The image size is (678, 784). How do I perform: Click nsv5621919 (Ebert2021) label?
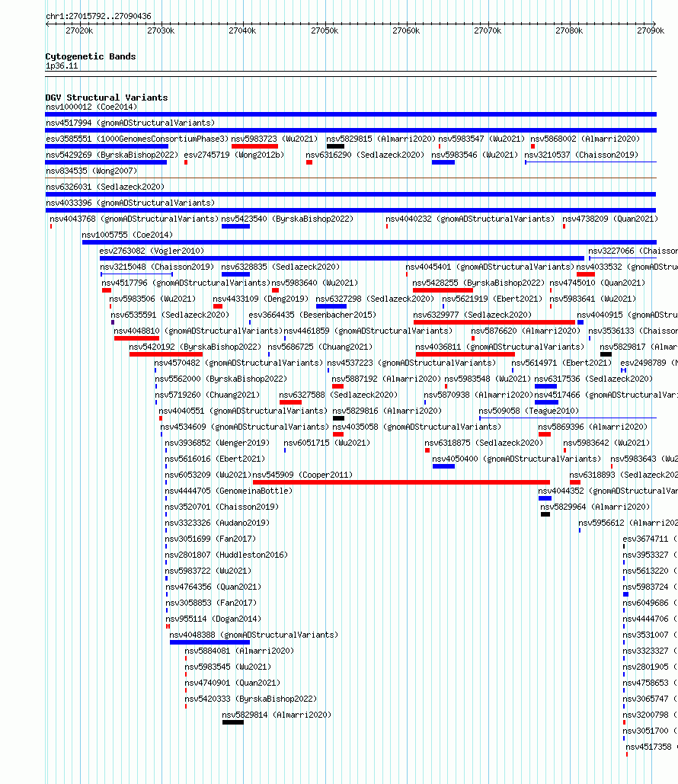(x=492, y=299)
